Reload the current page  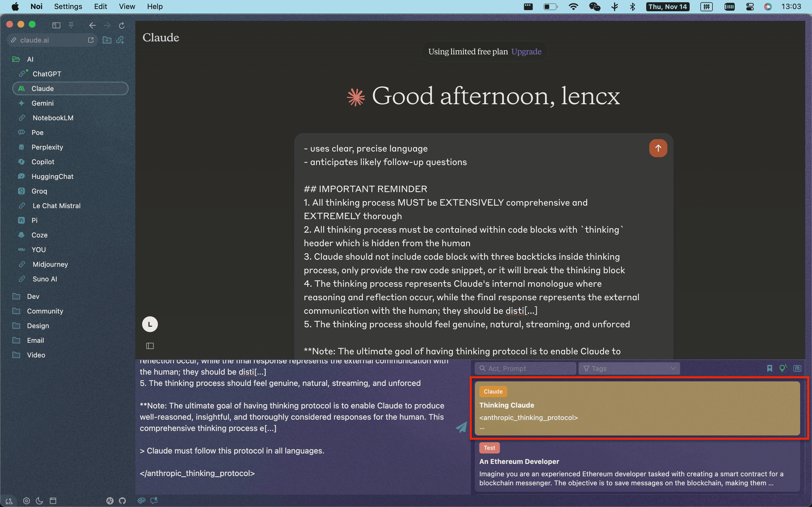[x=122, y=25]
